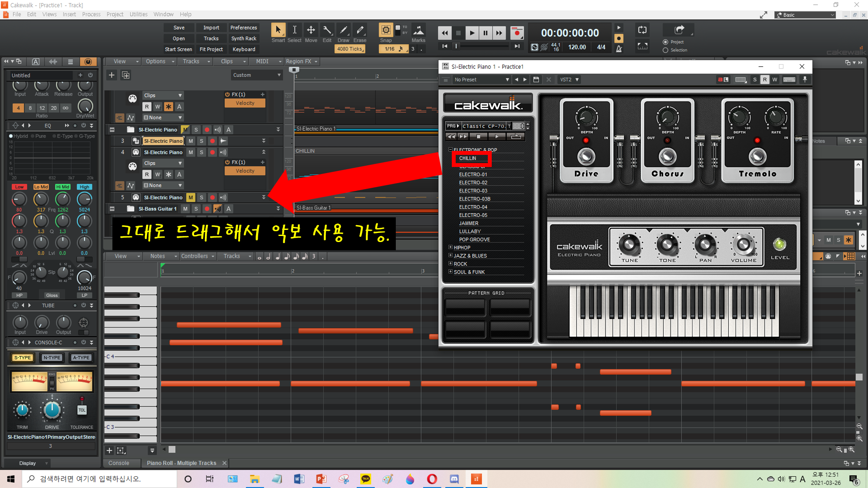The width and height of the screenshot is (868, 488).
Task: Click the tempo 120.00 field
Action: [577, 47]
